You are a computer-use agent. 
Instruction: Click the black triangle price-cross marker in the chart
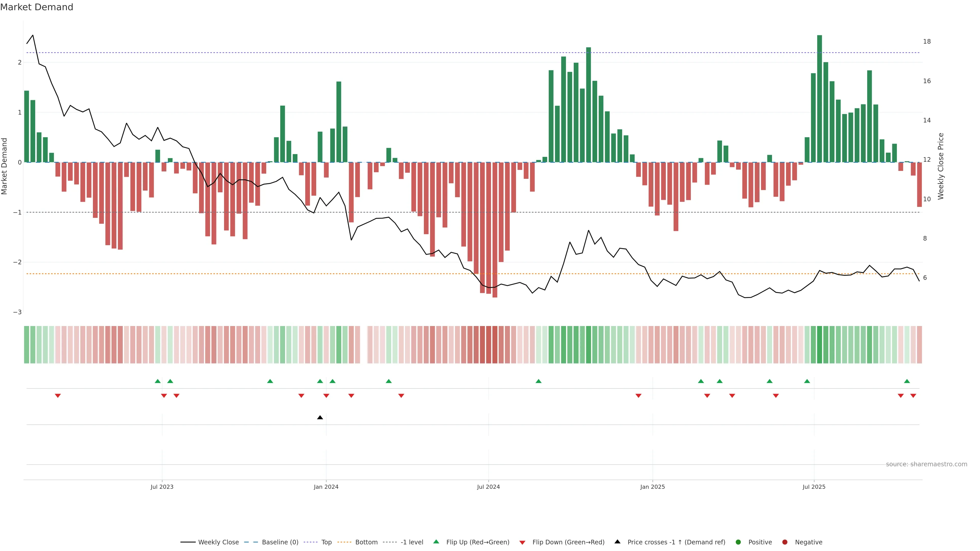pyautogui.click(x=320, y=418)
